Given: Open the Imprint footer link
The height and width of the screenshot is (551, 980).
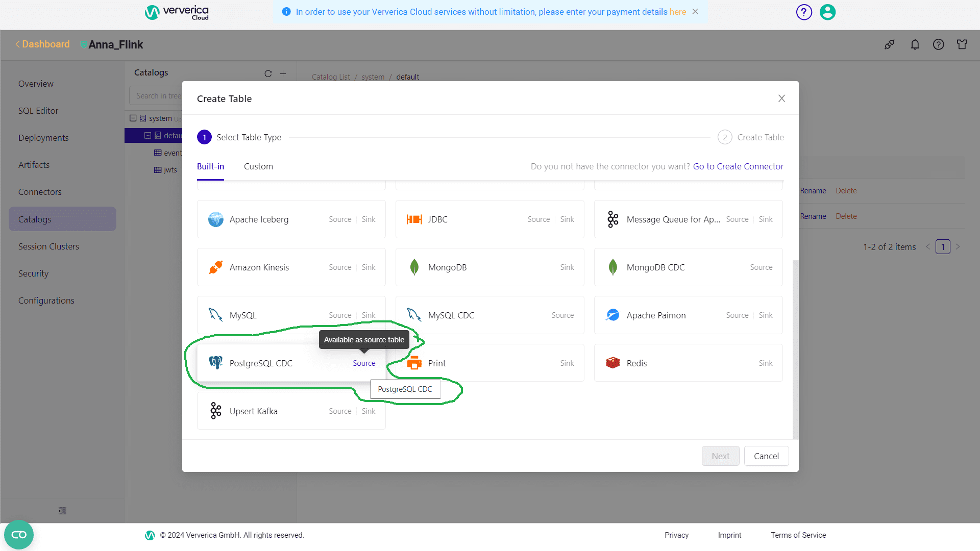Looking at the screenshot, I should tap(729, 535).
